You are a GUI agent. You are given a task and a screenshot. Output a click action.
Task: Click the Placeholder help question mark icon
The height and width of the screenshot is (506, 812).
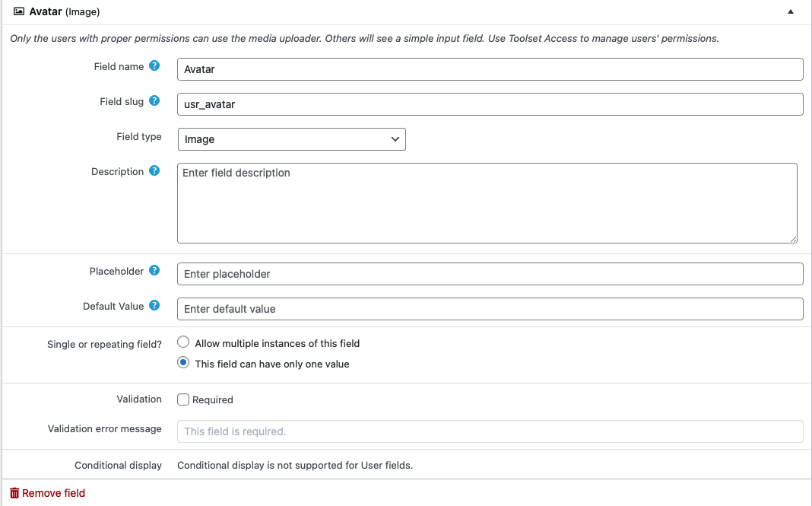(154, 271)
